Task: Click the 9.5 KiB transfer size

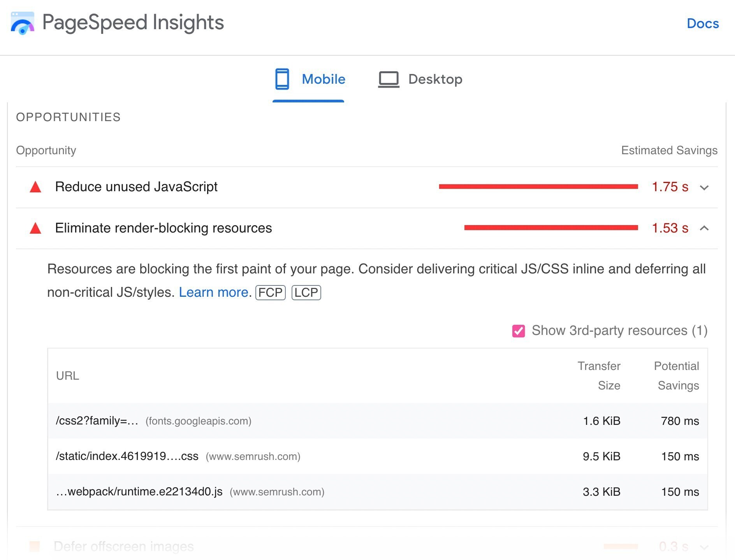Action: tap(601, 456)
